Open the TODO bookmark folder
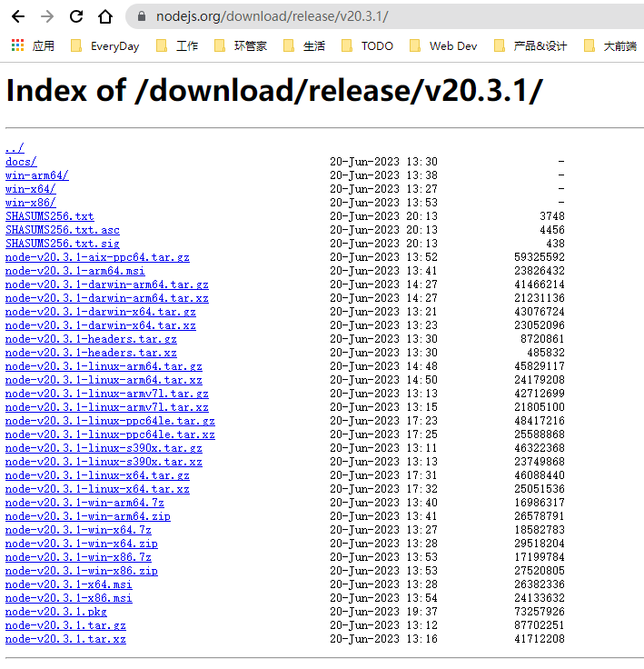This screenshot has height=669, width=644. pyautogui.click(x=367, y=46)
